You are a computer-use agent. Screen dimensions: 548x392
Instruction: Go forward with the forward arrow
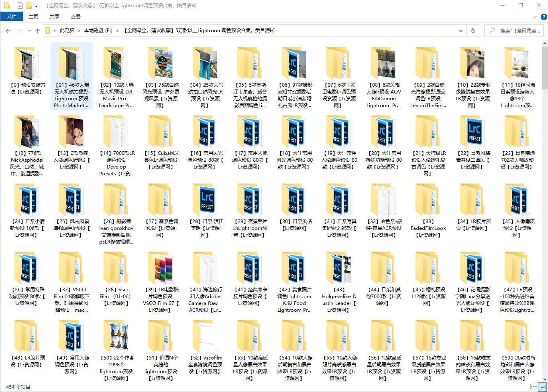click(20, 30)
